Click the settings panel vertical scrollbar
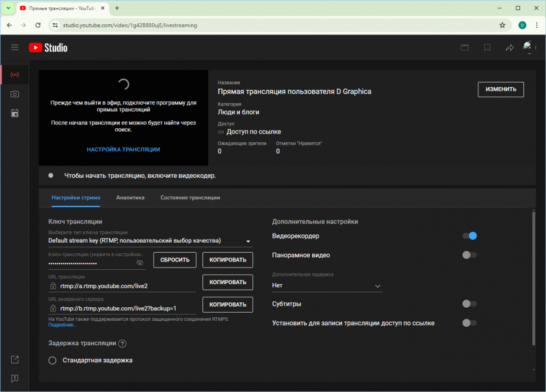This screenshot has height=392, width=546. click(x=534, y=278)
